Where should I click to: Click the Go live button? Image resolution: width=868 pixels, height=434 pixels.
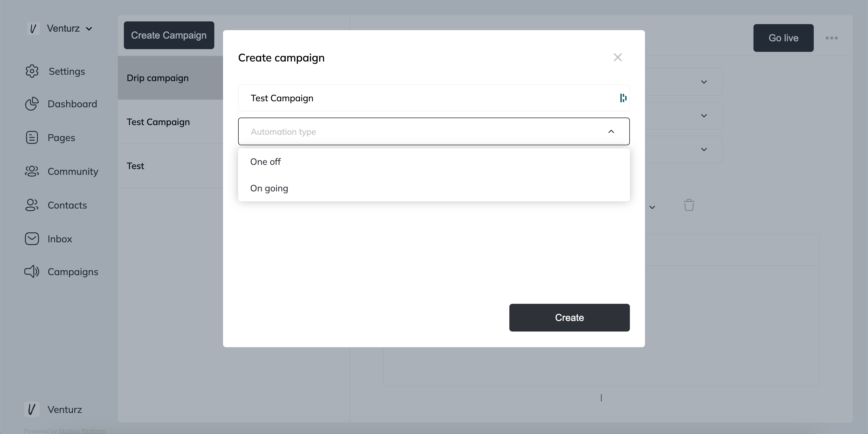[783, 38]
